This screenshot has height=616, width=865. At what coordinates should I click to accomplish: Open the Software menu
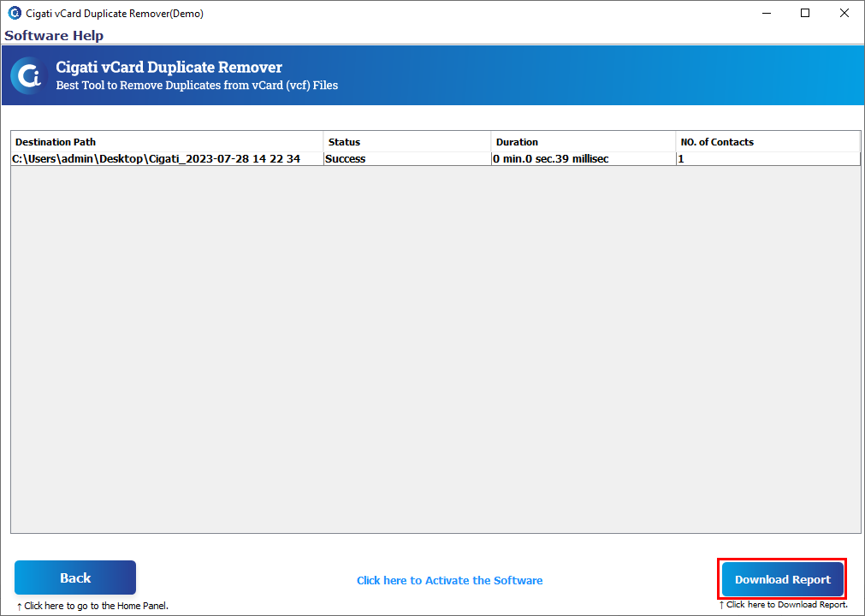pos(37,36)
